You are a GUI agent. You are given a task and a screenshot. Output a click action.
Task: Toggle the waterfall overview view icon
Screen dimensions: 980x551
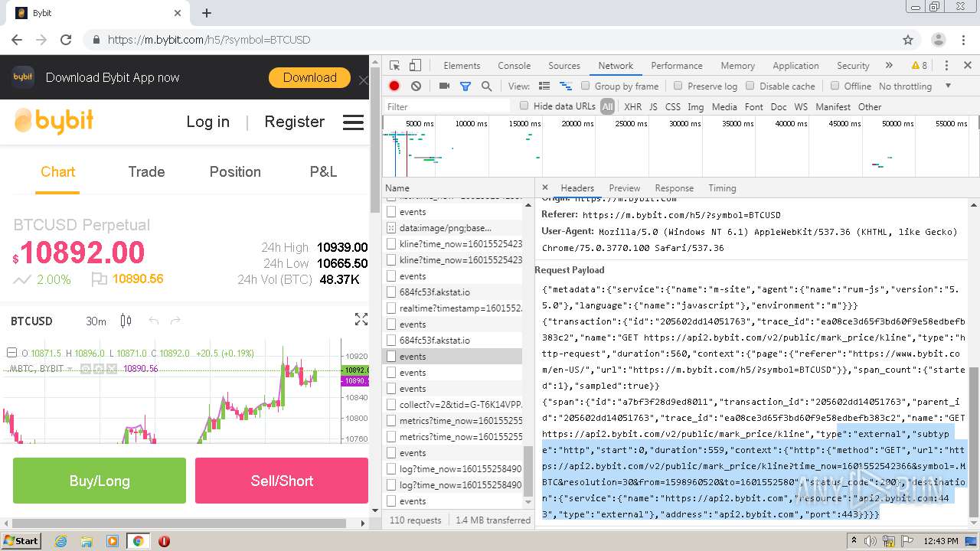(x=566, y=86)
